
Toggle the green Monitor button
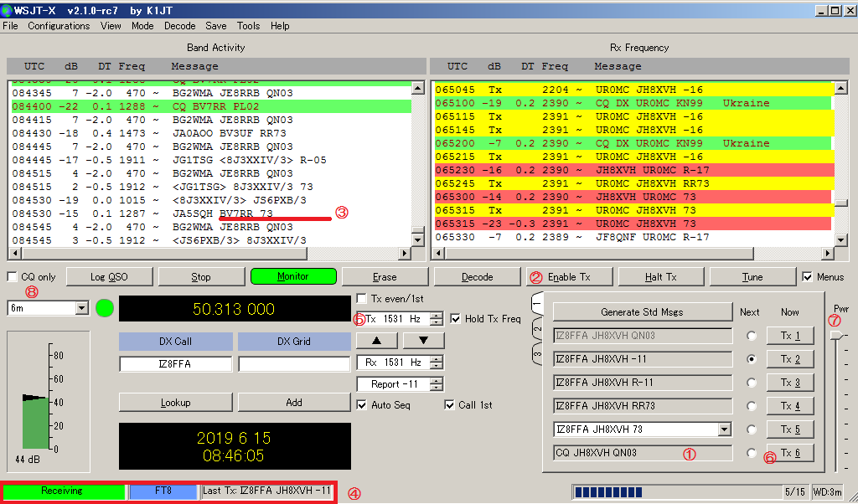pos(293,276)
